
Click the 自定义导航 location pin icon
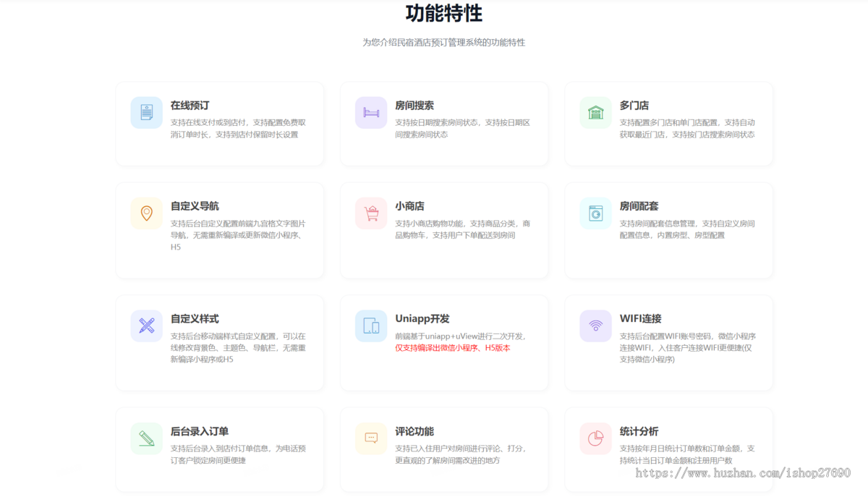click(x=147, y=213)
